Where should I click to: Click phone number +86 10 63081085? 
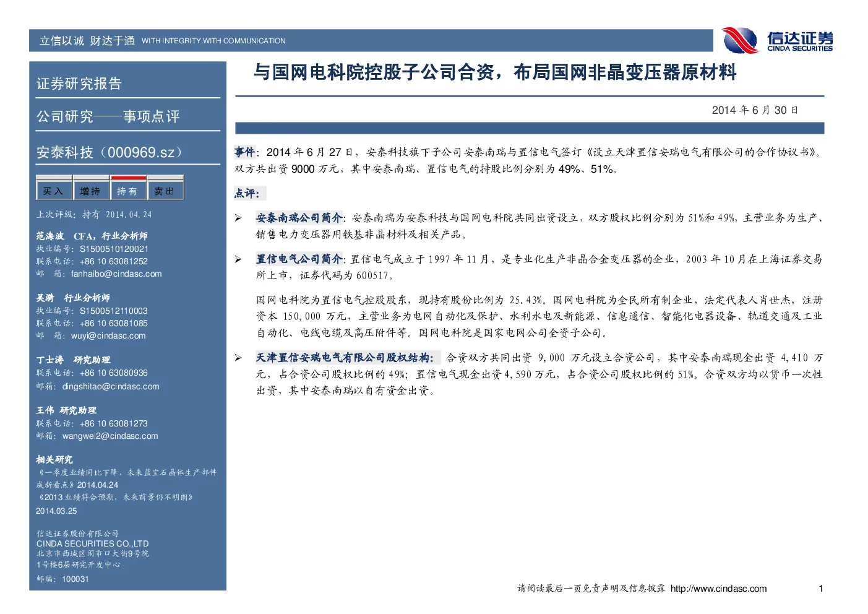tap(114, 323)
